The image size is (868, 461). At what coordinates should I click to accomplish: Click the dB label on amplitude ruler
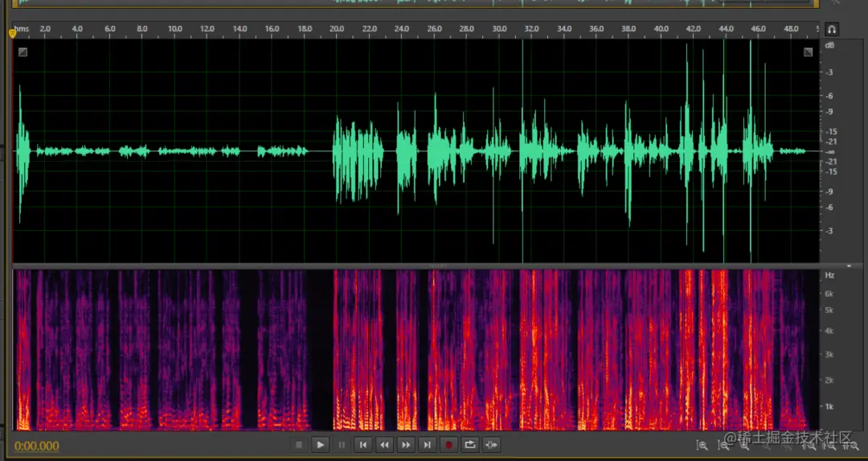(x=829, y=45)
